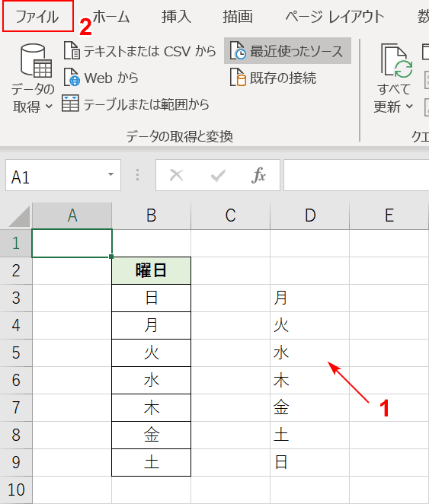This screenshot has width=429, height=504.
Task: Click the 既存の接続 icon
Action: [x=238, y=77]
